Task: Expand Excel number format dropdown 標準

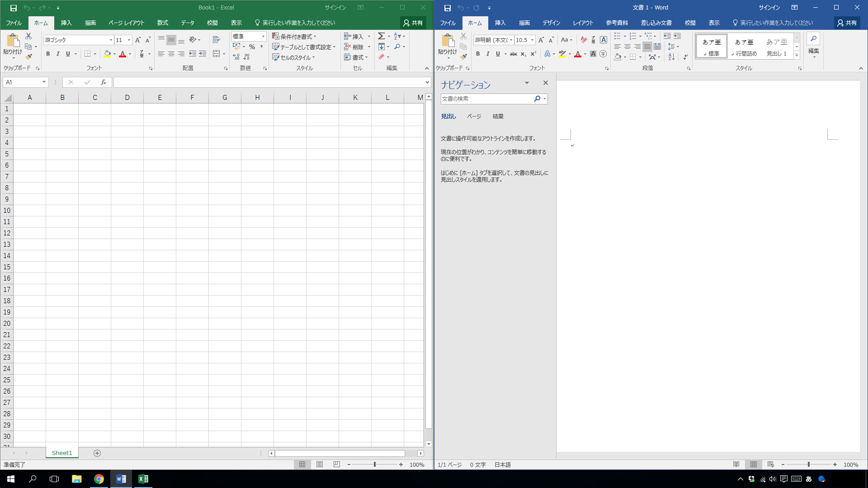Action: [x=263, y=36]
